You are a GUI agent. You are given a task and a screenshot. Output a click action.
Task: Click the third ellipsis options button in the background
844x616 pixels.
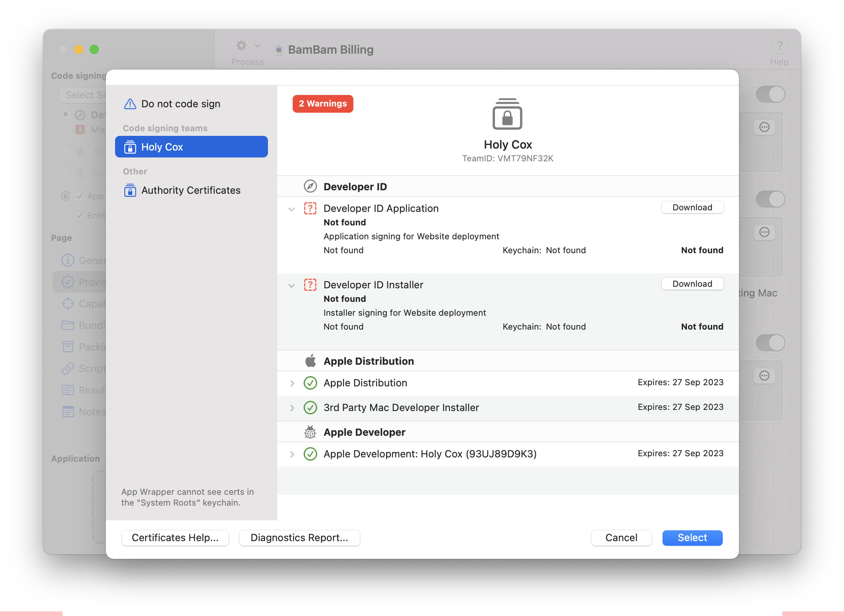[764, 376]
